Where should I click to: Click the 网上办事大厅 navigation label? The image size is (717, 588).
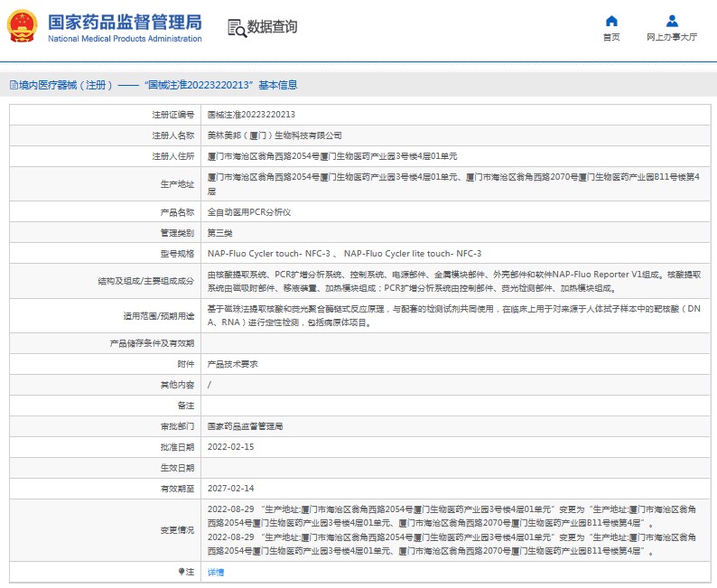click(x=672, y=37)
